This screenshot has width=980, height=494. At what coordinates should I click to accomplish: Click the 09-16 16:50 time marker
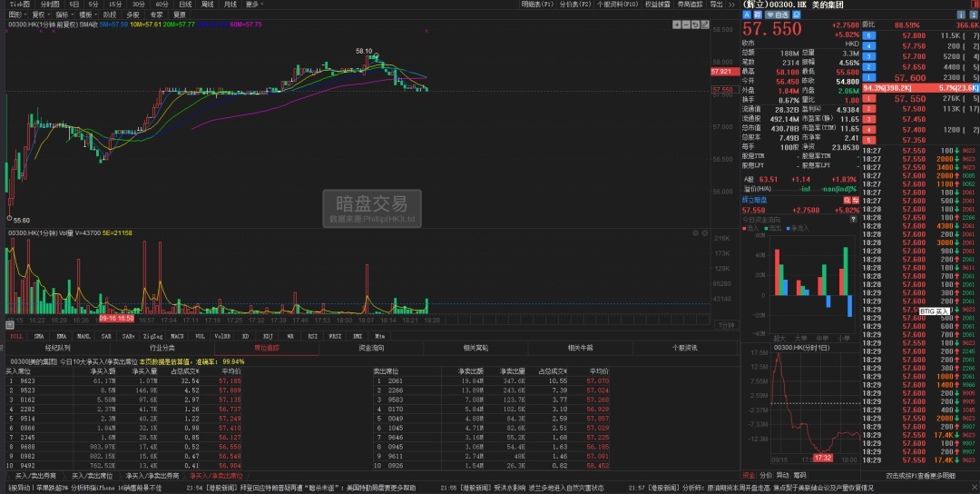[x=117, y=319]
